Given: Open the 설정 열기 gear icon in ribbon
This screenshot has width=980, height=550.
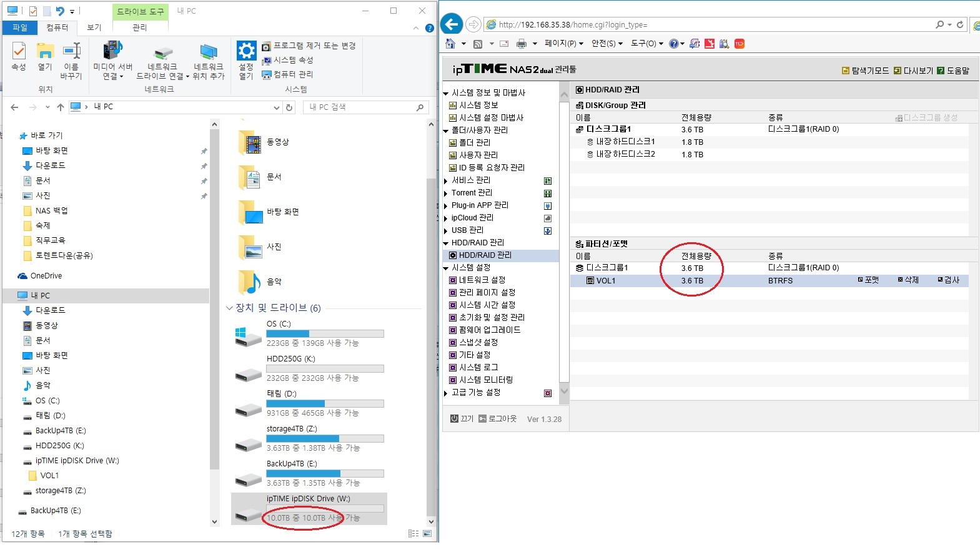Looking at the screenshot, I should click(246, 51).
